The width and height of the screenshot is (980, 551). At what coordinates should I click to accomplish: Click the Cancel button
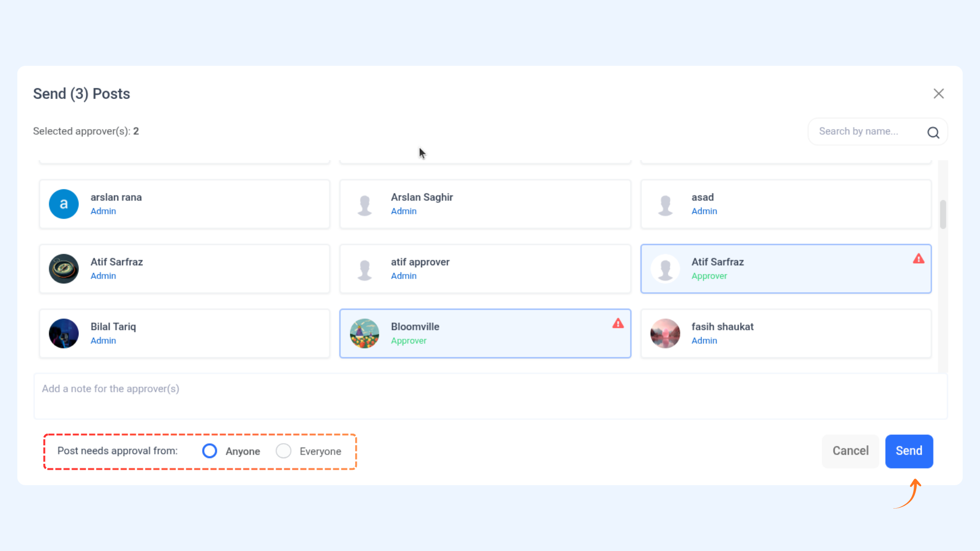pyautogui.click(x=850, y=451)
